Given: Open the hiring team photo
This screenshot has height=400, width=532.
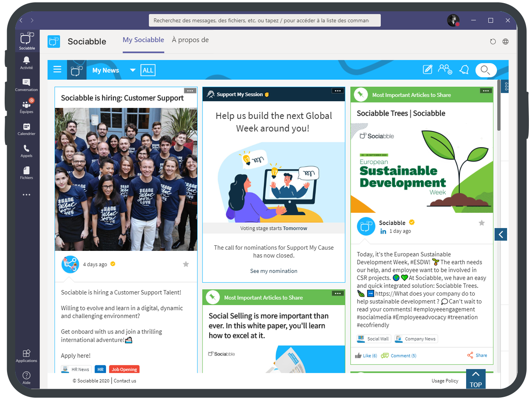Looking at the screenshot, I should [126, 179].
